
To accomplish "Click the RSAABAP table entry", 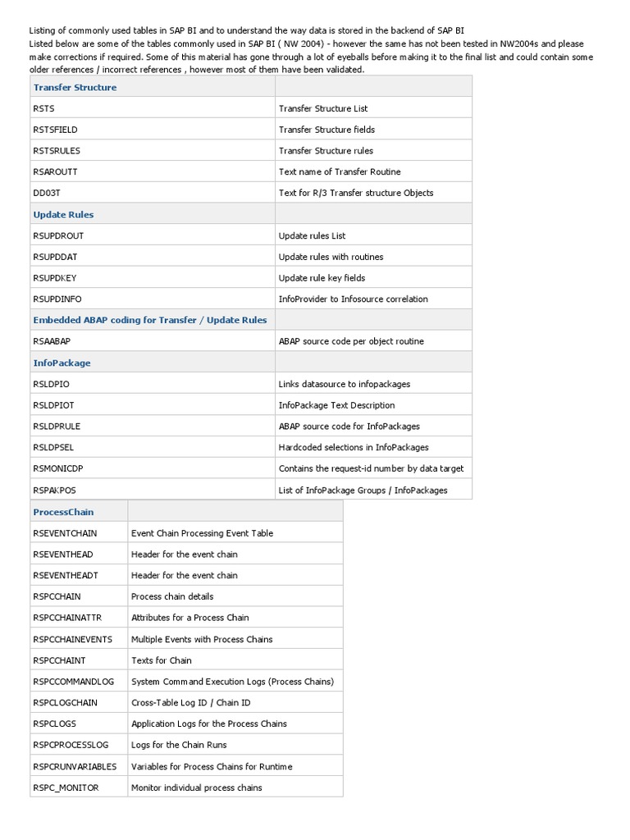I will (x=52, y=341).
